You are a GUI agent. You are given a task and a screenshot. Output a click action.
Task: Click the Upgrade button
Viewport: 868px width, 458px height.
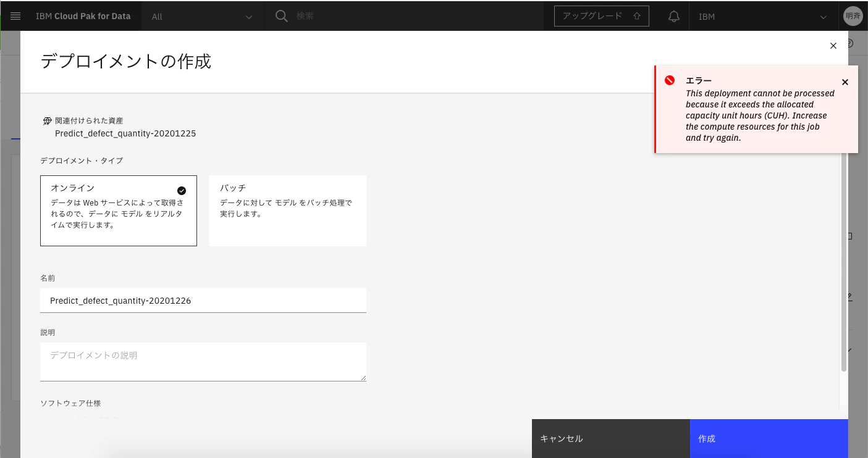point(602,16)
